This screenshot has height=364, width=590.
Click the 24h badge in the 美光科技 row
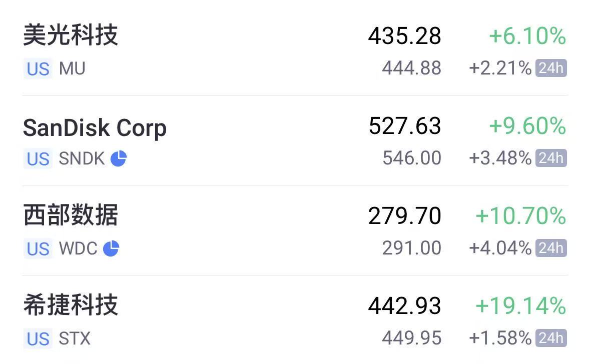pos(551,68)
